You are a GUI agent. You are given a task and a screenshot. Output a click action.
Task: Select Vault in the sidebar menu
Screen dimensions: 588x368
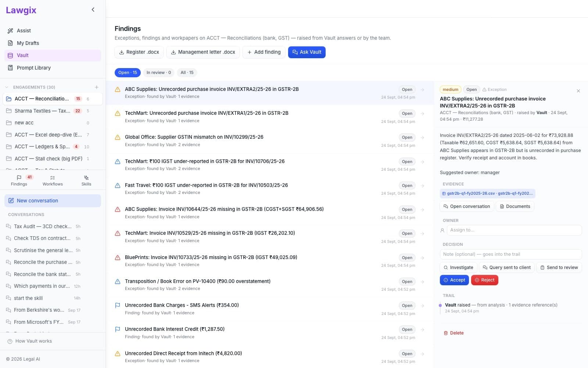[53, 55]
